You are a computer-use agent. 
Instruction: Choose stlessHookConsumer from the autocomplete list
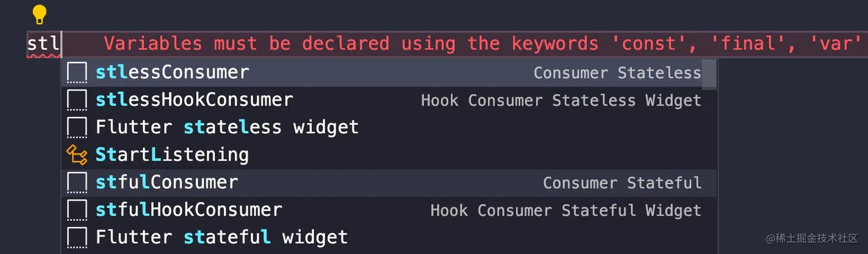[194, 100]
